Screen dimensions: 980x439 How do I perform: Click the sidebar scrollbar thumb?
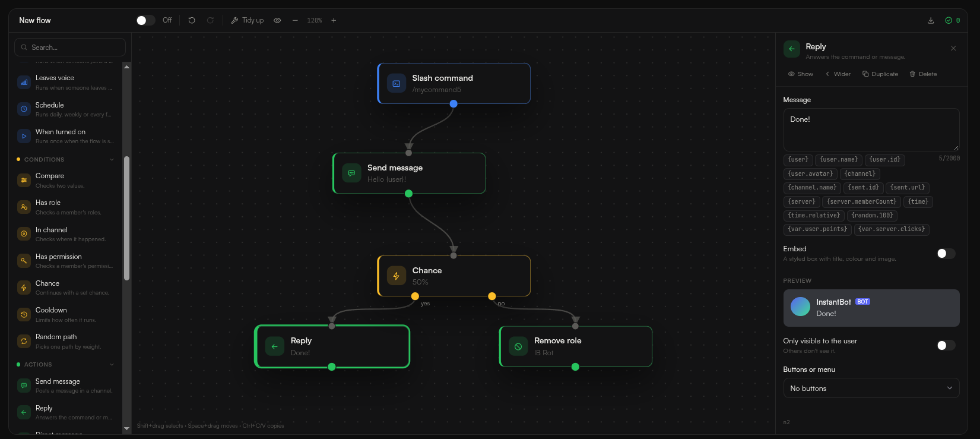click(x=126, y=218)
